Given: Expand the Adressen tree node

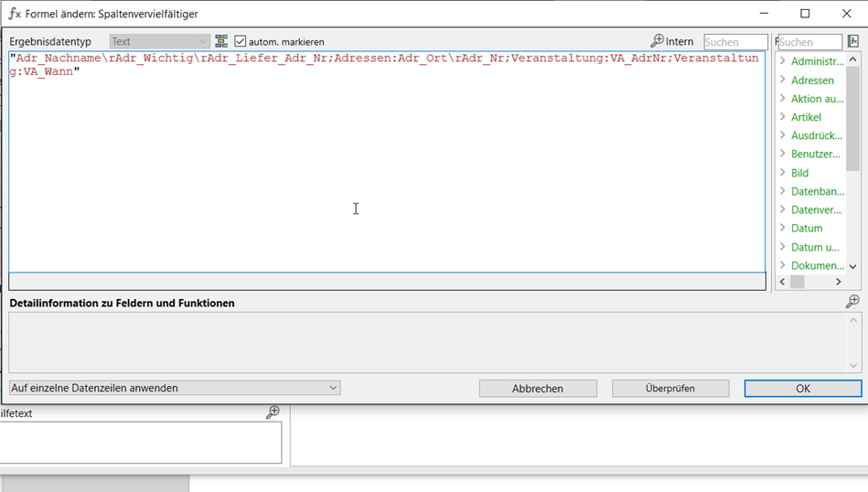Looking at the screenshot, I should [x=783, y=80].
